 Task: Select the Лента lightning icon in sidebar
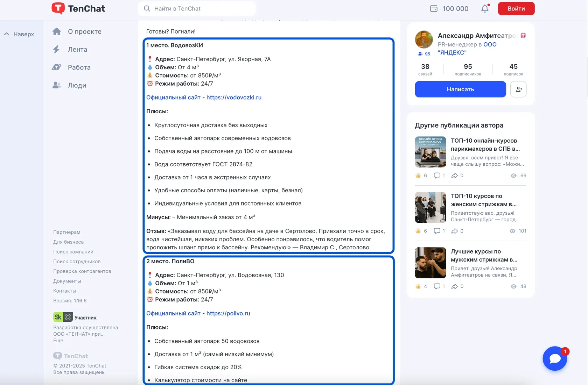[x=57, y=49]
